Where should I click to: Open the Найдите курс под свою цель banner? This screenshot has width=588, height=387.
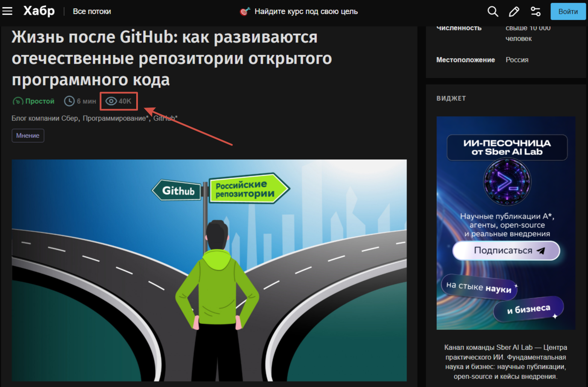[x=306, y=12]
